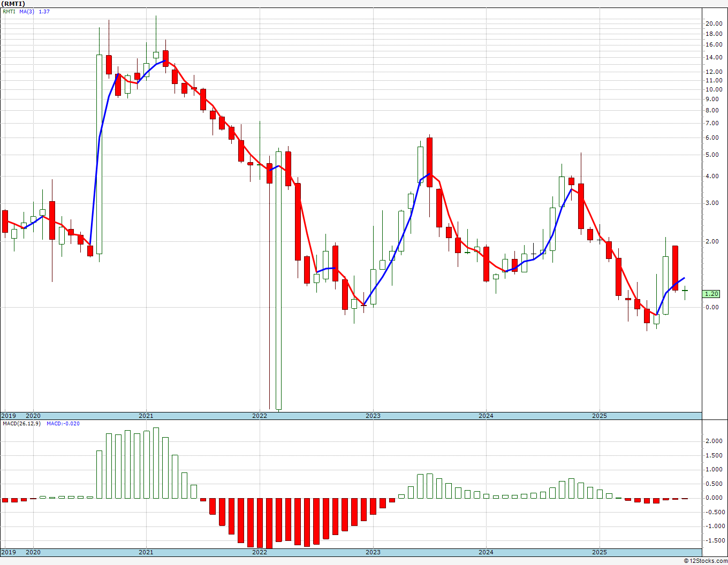Select "2020" on the MACD panel time axis
Viewport: 728px width, 565px height.
[33, 552]
